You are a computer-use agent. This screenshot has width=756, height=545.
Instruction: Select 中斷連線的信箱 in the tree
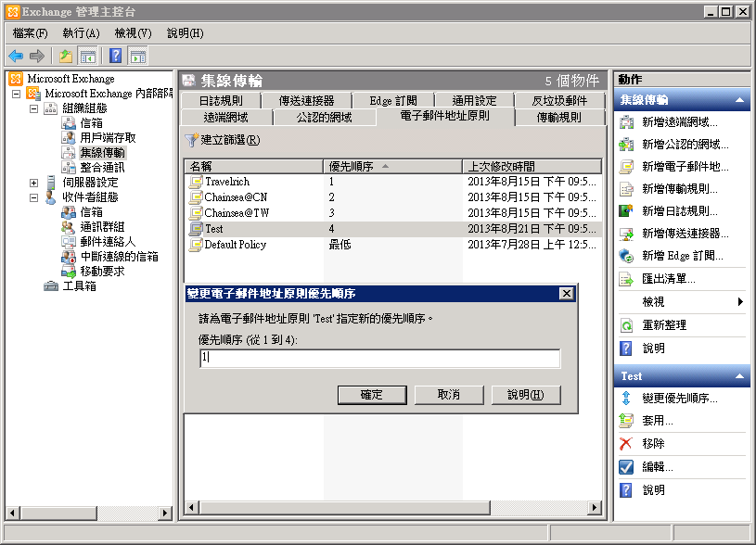pyautogui.click(x=119, y=257)
